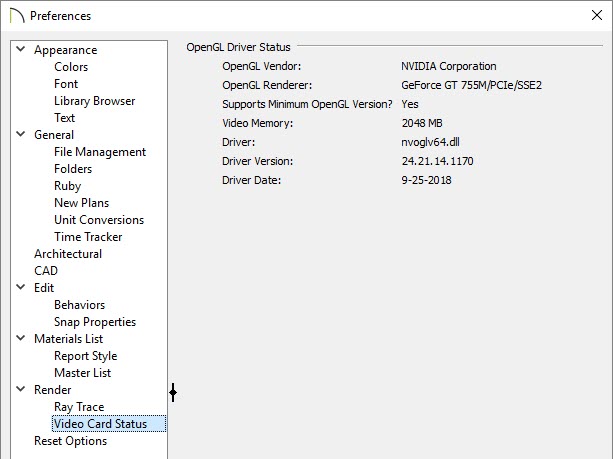
Task: Click the nvoglv64.dll driver value
Action: (430, 142)
